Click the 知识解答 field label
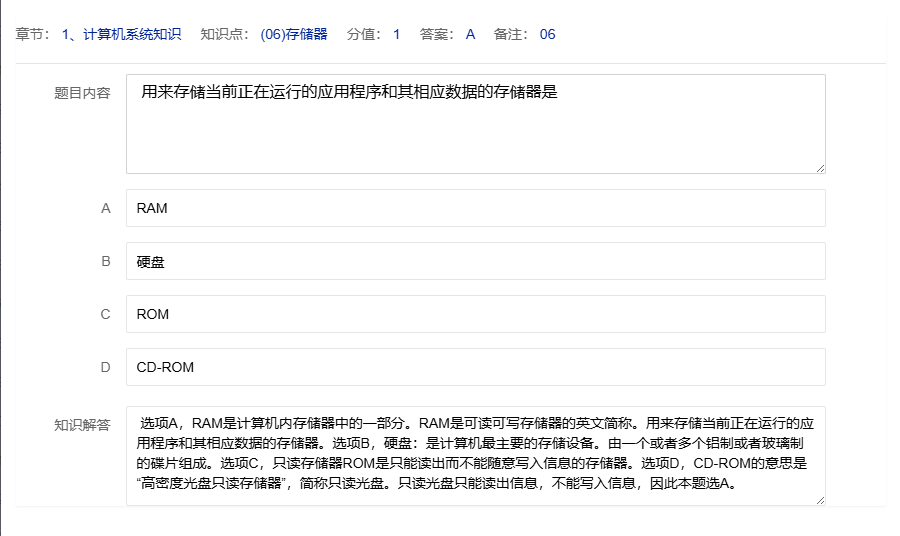 click(82, 424)
